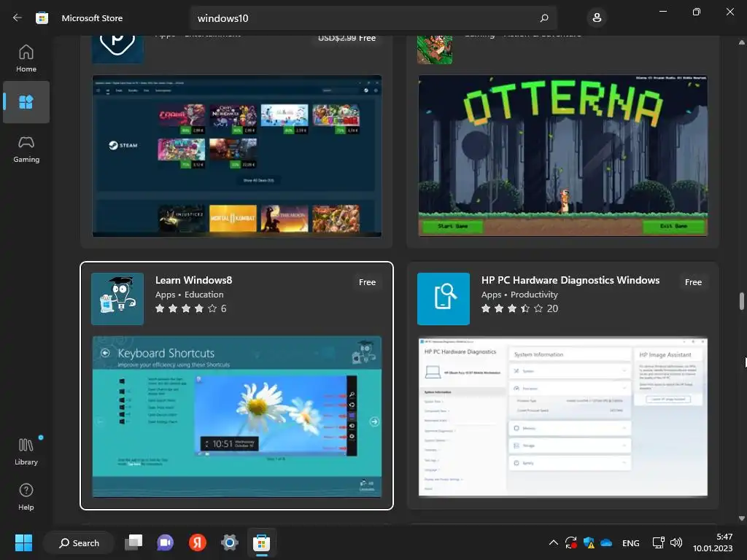This screenshot has height=560, width=747.
Task: Open the video chat app on taskbar
Action: point(165,542)
